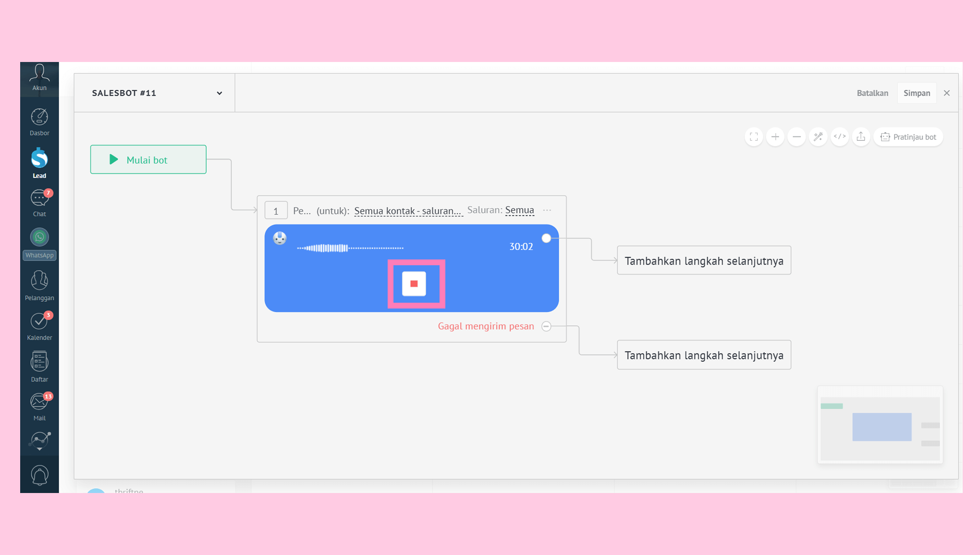
Task: Open the code view icon
Action: coord(840,137)
